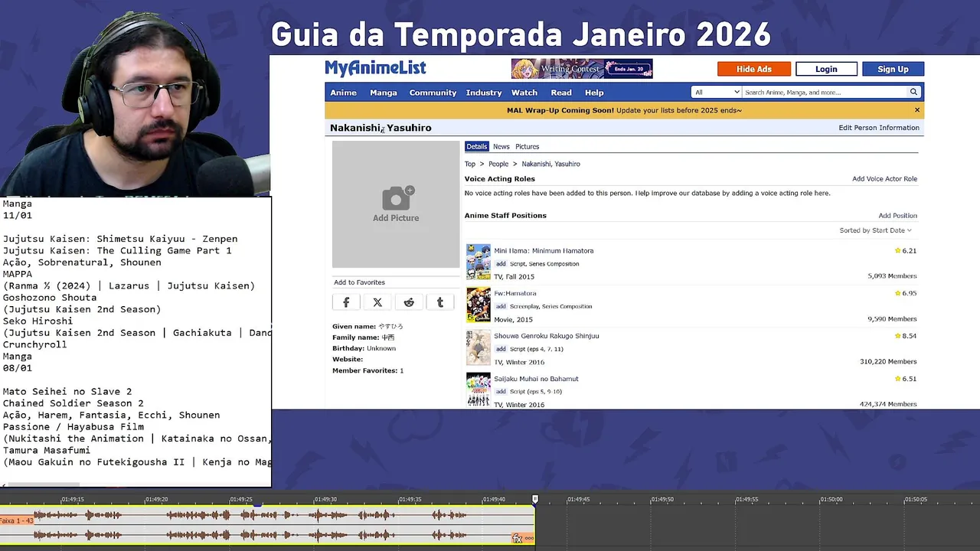Open Saijaku Muhai no Bahamut title link
Screen dimensions: 980x551
coord(536,379)
